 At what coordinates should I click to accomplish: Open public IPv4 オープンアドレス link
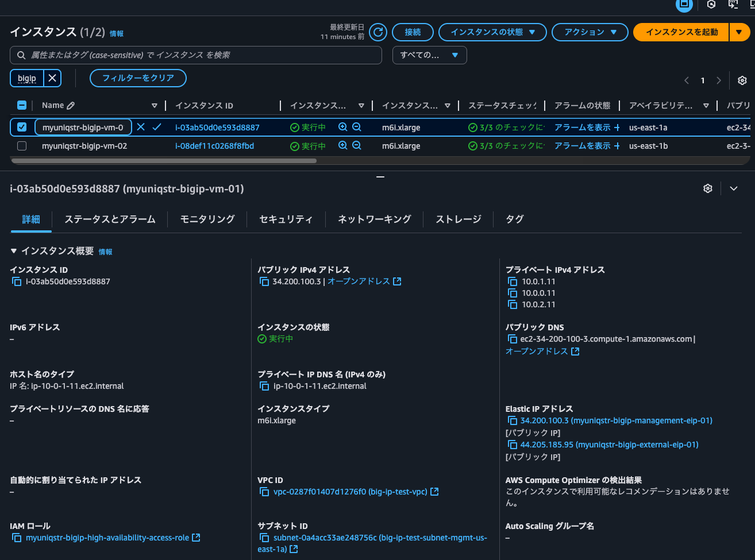pyautogui.click(x=364, y=281)
